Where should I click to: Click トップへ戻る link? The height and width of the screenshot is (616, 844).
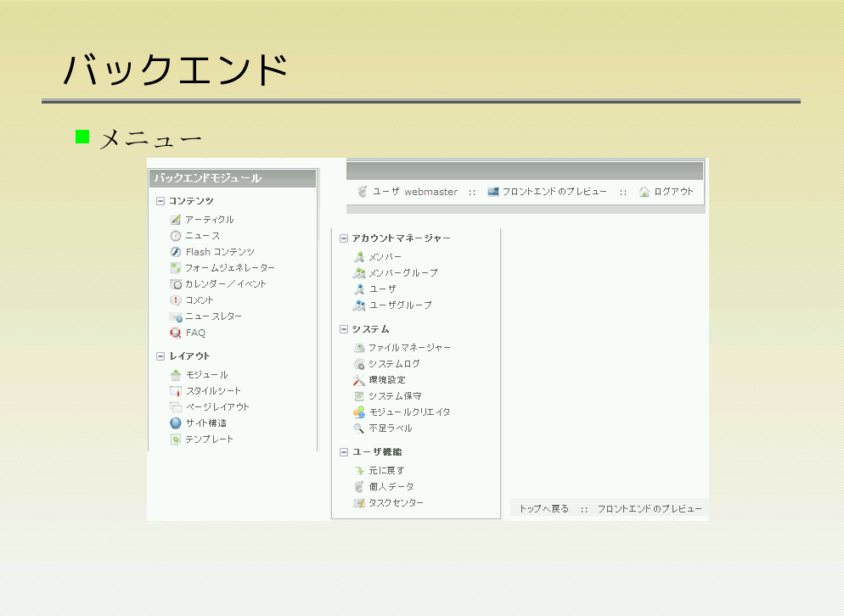pos(543,509)
